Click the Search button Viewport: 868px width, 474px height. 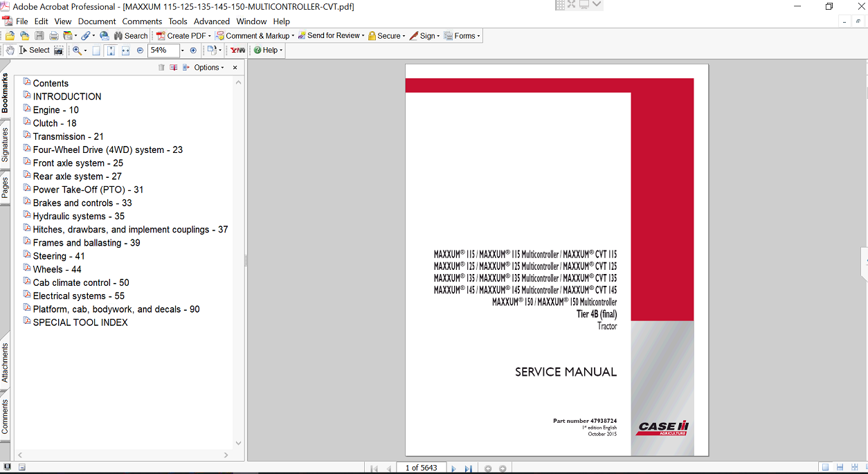click(x=131, y=36)
